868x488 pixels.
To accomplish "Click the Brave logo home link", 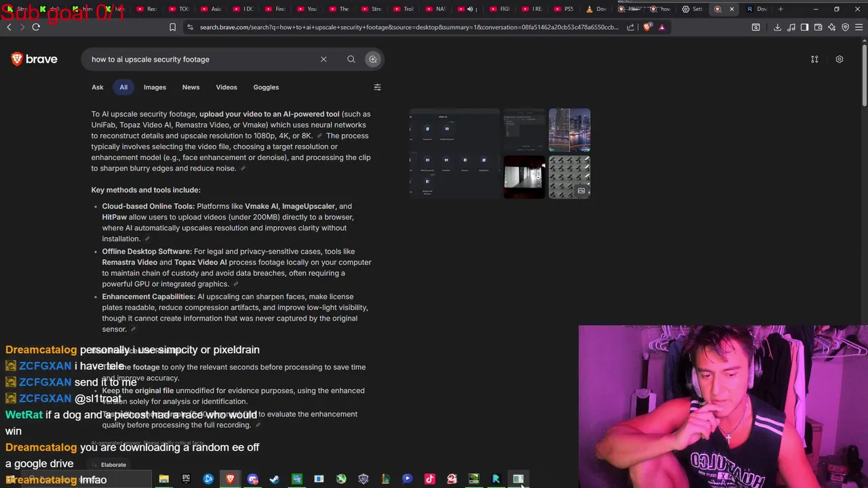I will pos(34,59).
